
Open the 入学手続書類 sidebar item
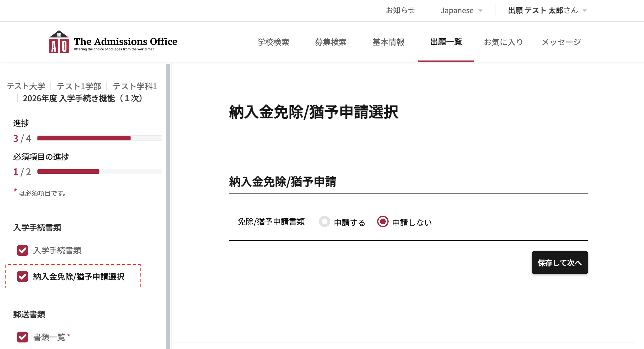point(57,250)
